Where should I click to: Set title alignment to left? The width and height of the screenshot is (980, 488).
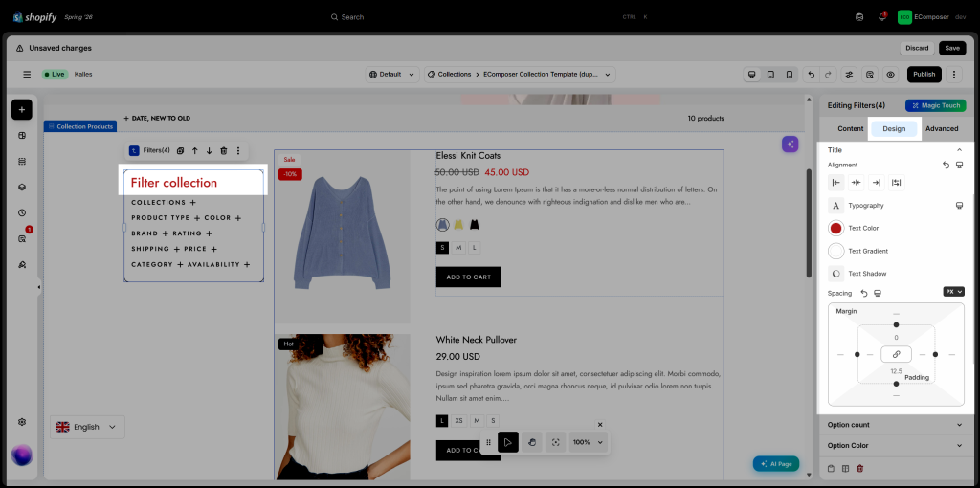pos(836,183)
